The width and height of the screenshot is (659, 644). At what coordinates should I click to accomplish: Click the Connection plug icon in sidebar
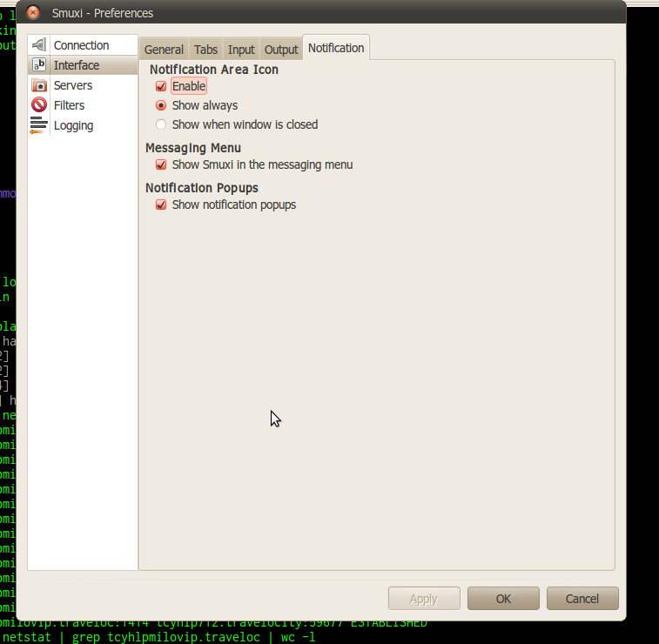pyautogui.click(x=39, y=44)
